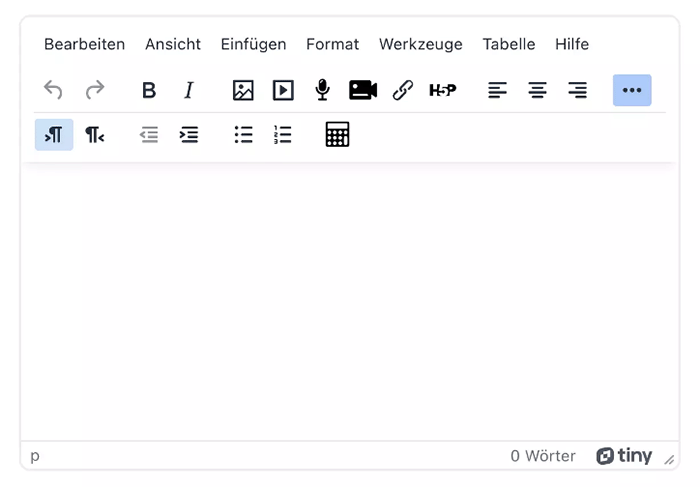Insert multimedia with the play icon
Image resolution: width=700 pixels, height=487 pixels.
pyautogui.click(x=283, y=91)
